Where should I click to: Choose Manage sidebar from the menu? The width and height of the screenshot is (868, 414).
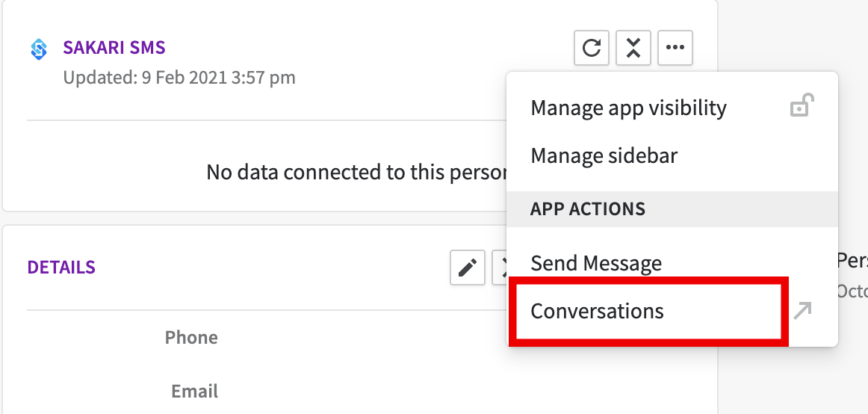pyautogui.click(x=604, y=155)
